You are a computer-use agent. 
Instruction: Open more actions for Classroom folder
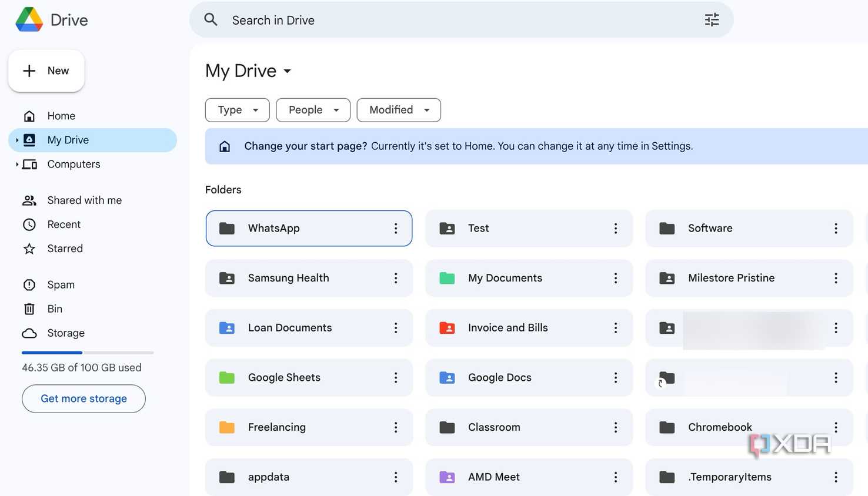pos(616,427)
